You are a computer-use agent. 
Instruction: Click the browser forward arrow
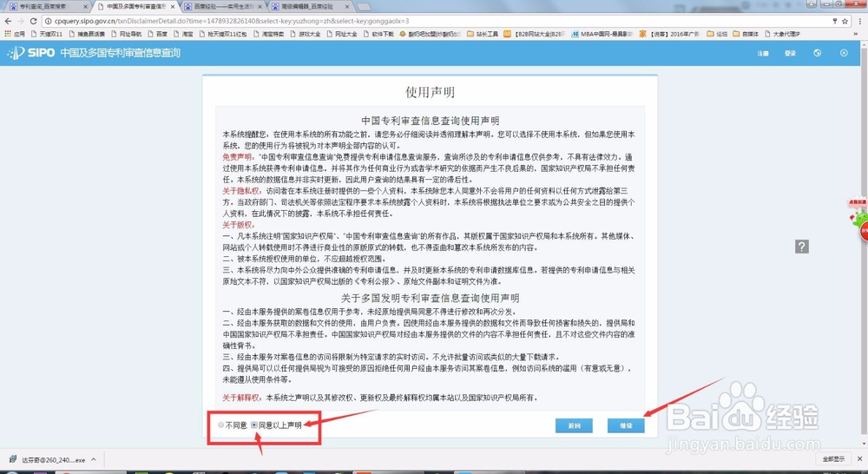pos(21,21)
